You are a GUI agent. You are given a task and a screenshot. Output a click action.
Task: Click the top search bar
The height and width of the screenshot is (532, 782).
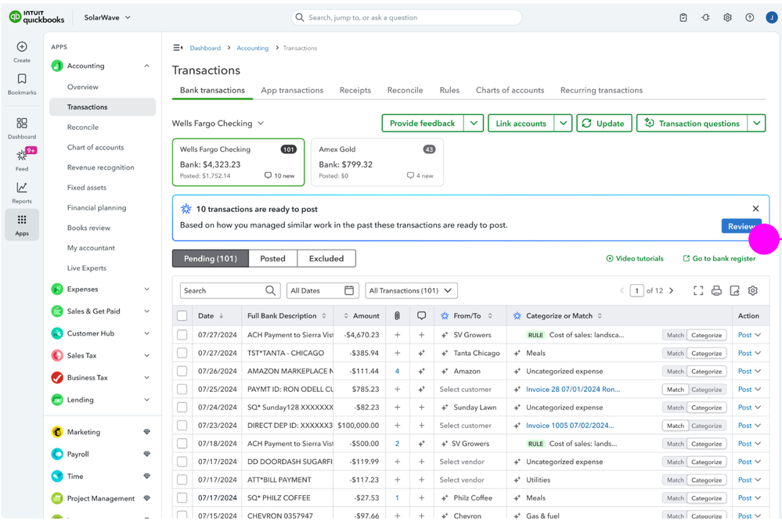(x=406, y=17)
